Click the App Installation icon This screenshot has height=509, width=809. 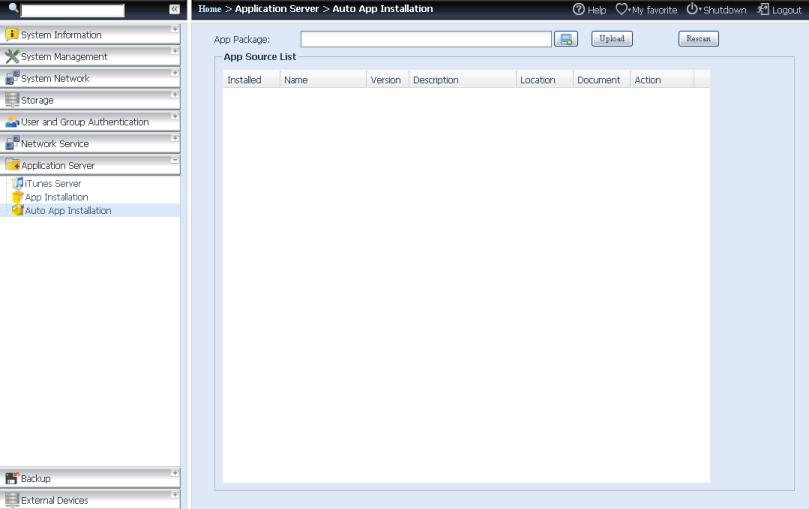pos(18,196)
